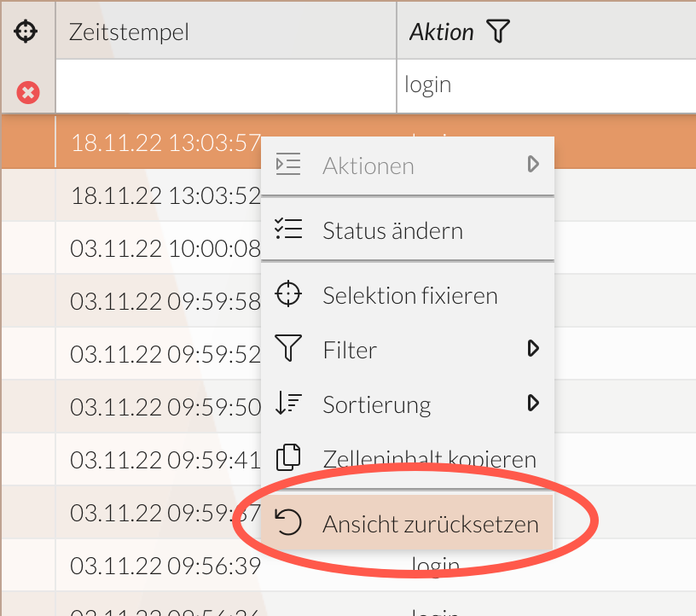Select Zelleninhalt kopieren menu entry
Image resolution: width=696 pixels, height=616 pixels.
pyautogui.click(x=429, y=458)
